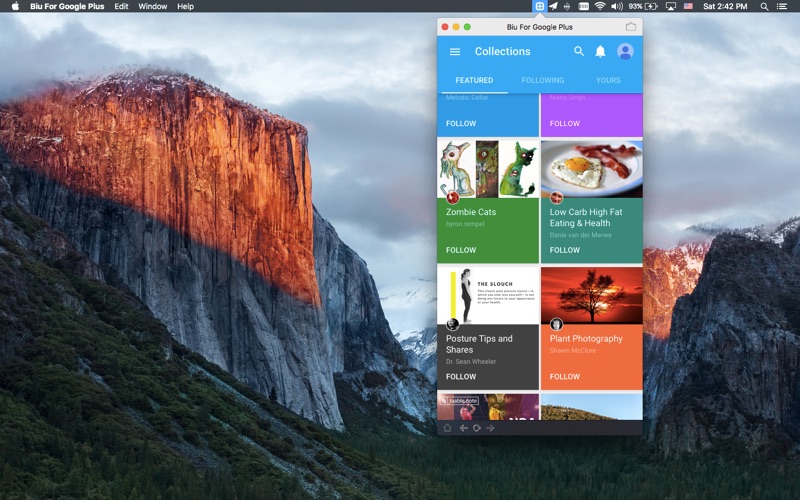This screenshot has height=500, width=800.
Task: Open the Edit menu
Action: pos(121,6)
